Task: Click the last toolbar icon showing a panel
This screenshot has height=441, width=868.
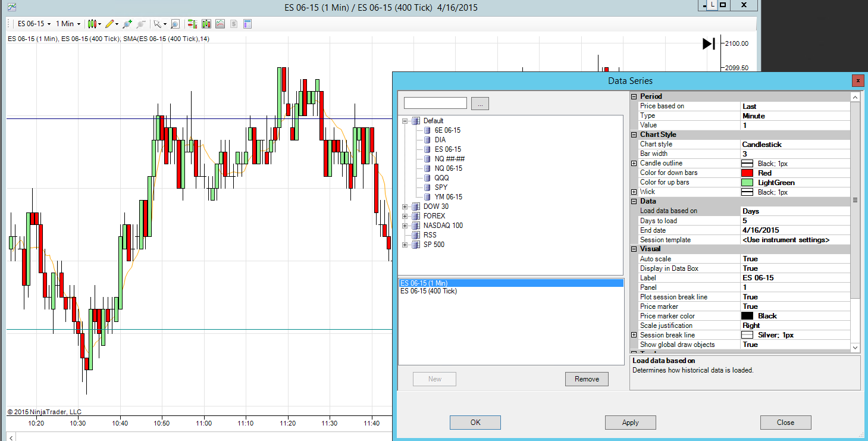Action: tap(247, 24)
